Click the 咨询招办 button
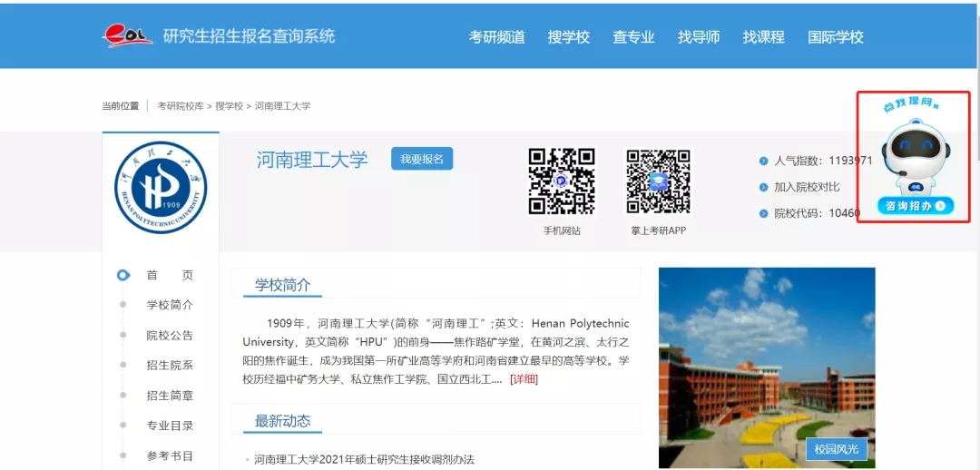Viewport: 980px width, 470px height. coord(916,206)
